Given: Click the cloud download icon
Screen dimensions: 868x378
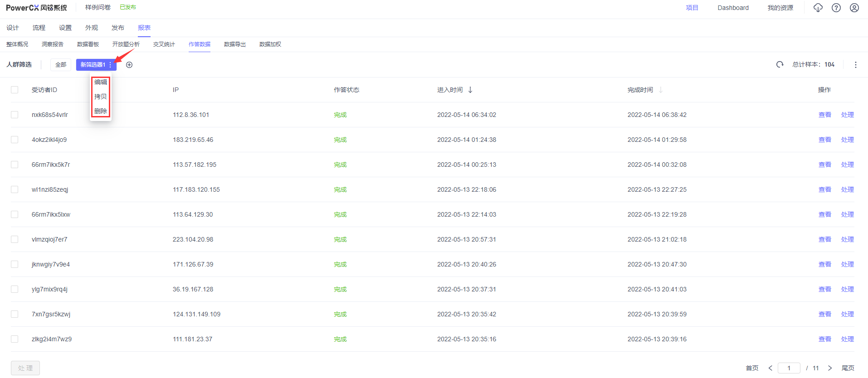Looking at the screenshot, I should [818, 8].
